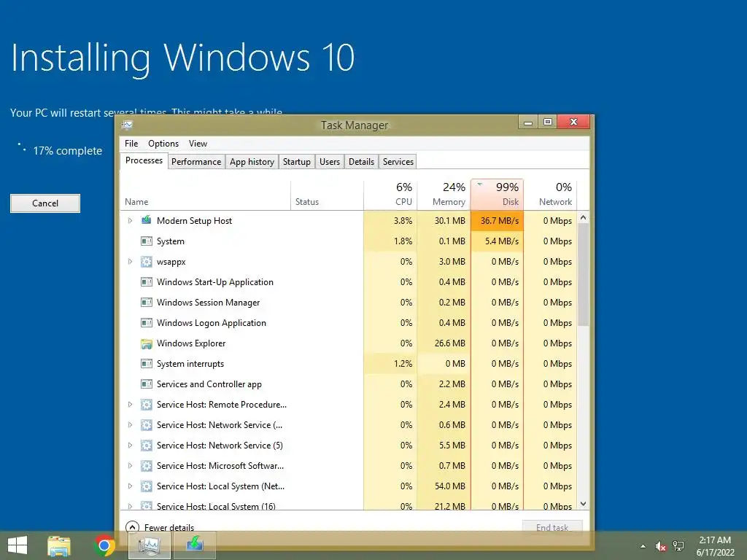Launch Google Chrome from the taskbar
Image resolution: width=747 pixels, height=560 pixels.
104,545
